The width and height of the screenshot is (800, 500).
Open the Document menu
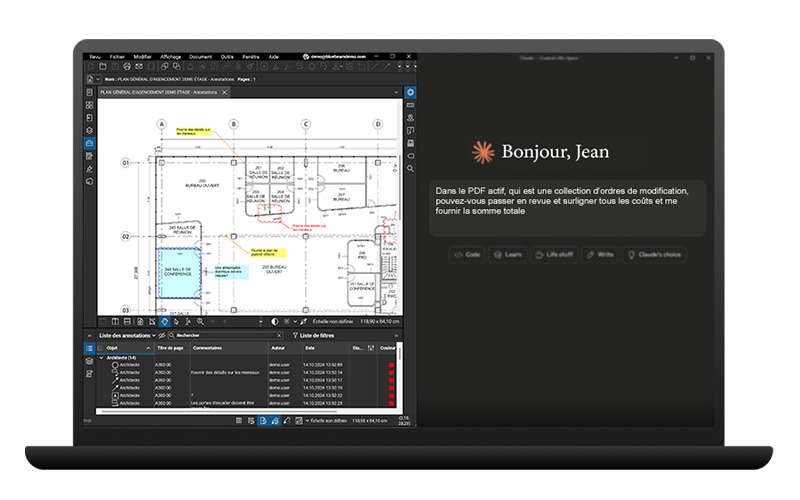pos(201,57)
